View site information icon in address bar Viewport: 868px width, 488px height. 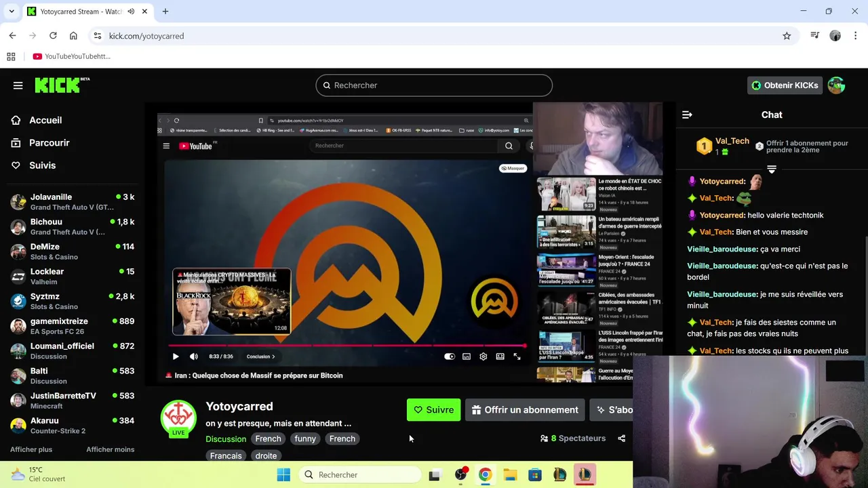click(97, 36)
